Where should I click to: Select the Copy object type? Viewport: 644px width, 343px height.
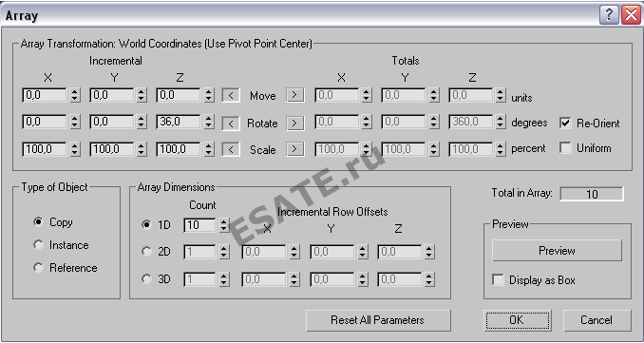click(38, 222)
